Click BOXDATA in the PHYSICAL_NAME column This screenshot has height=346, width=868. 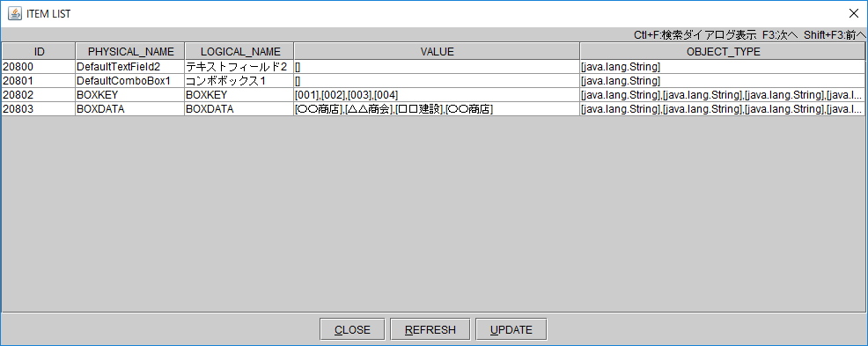click(x=130, y=109)
